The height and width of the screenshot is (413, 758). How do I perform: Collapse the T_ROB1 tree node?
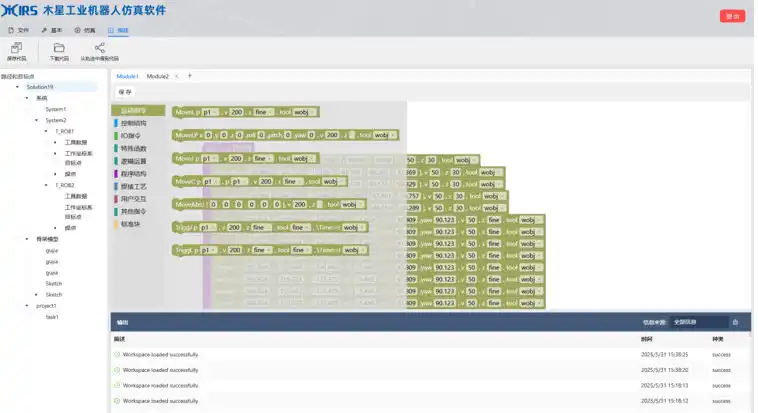pos(45,131)
